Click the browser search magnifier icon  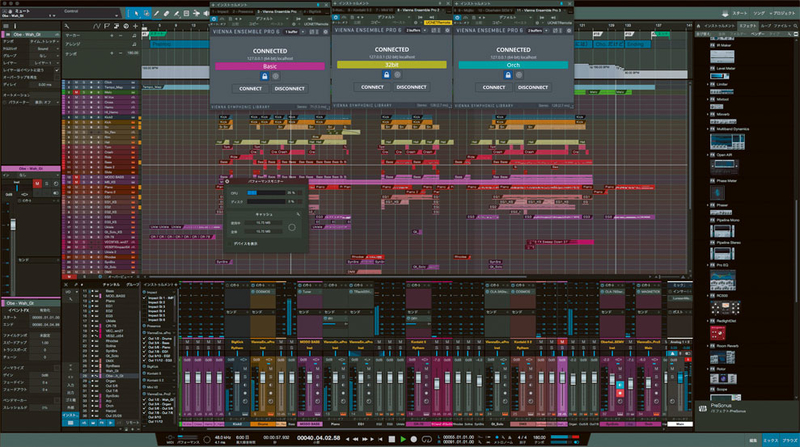795,26
